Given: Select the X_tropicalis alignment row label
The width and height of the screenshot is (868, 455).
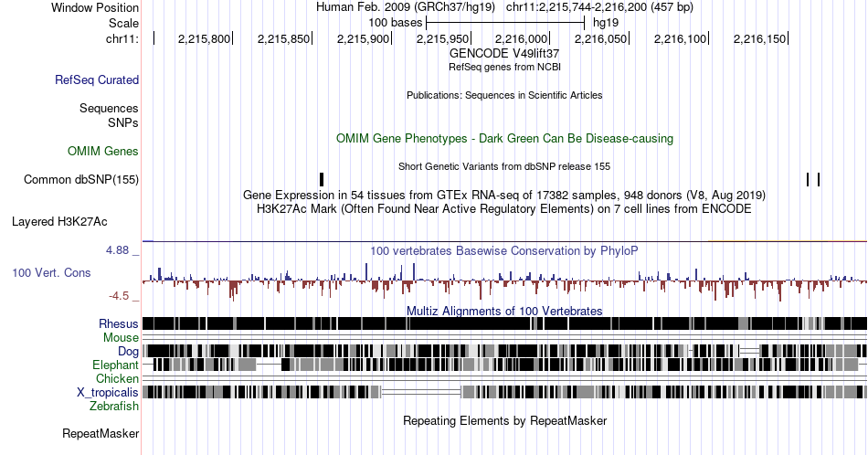Looking at the screenshot, I should pos(108,392).
